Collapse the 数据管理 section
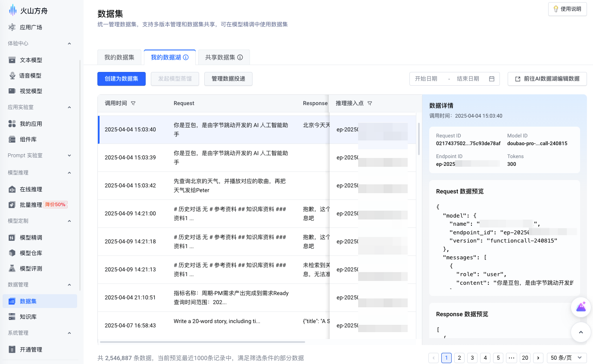This screenshot has height=364, width=593. pos(69,285)
